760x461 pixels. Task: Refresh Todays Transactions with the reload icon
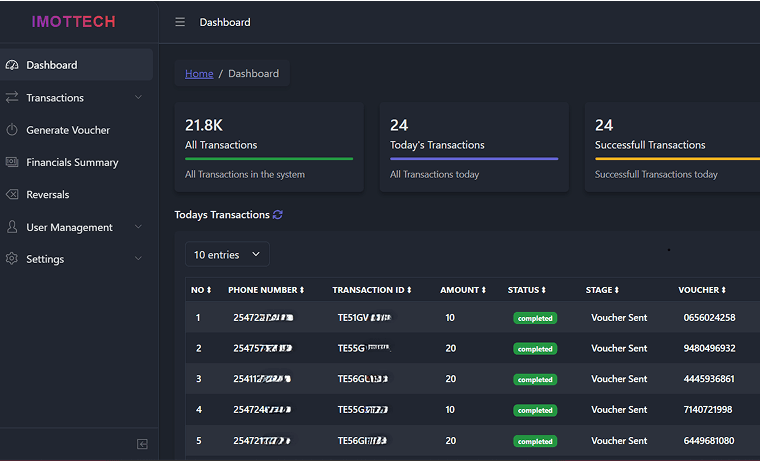pos(278,214)
